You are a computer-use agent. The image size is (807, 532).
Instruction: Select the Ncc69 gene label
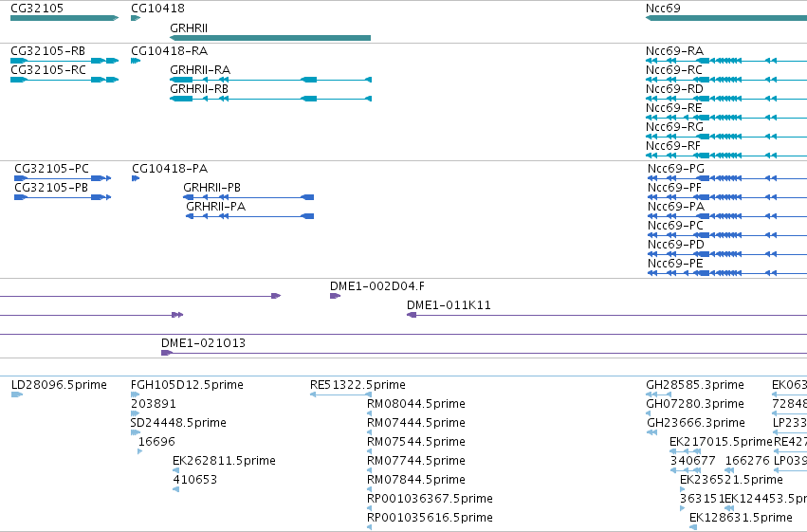click(663, 9)
